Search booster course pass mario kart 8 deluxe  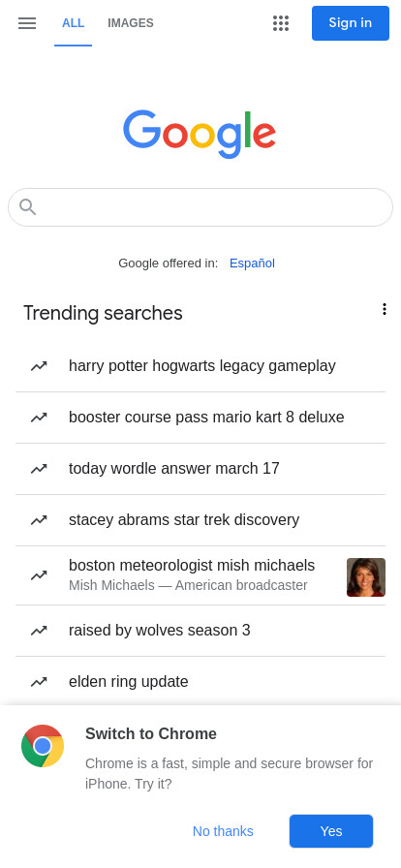[x=200, y=418]
